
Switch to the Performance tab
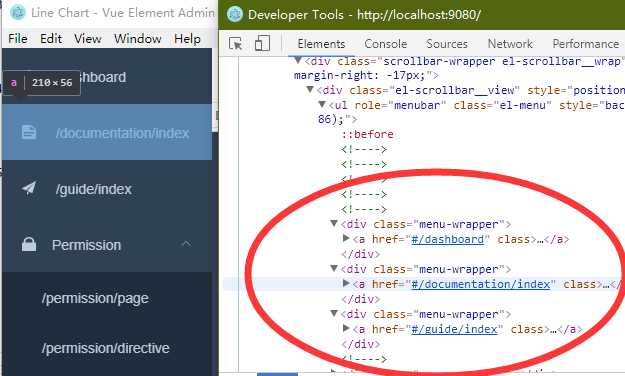pyautogui.click(x=586, y=43)
